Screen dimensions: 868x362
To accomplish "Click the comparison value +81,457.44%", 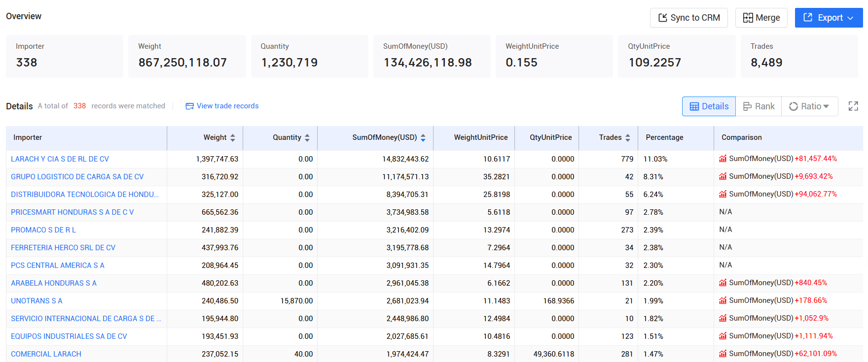I will pos(816,159).
